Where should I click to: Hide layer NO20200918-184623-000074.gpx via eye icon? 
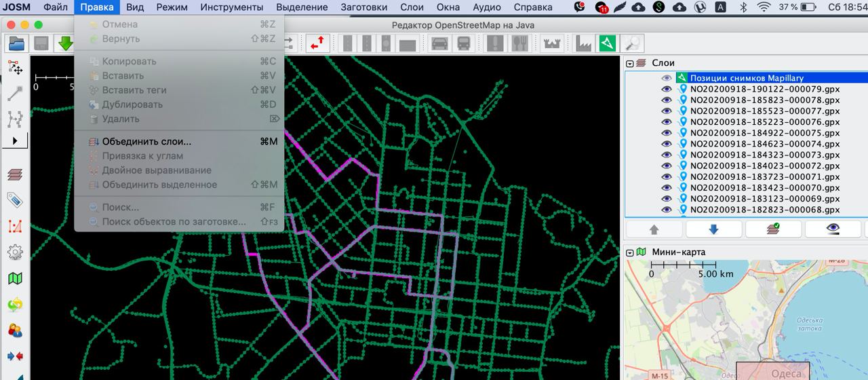point(667,144)
